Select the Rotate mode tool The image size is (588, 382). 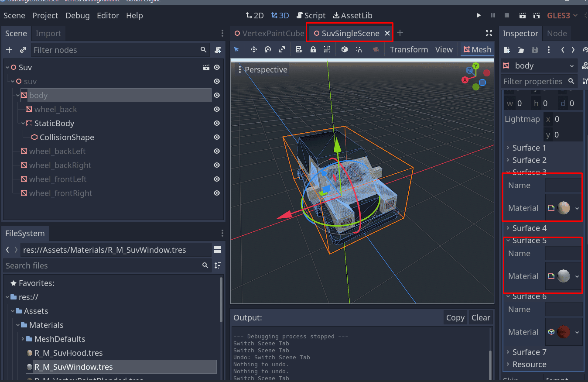coord(268,50)
